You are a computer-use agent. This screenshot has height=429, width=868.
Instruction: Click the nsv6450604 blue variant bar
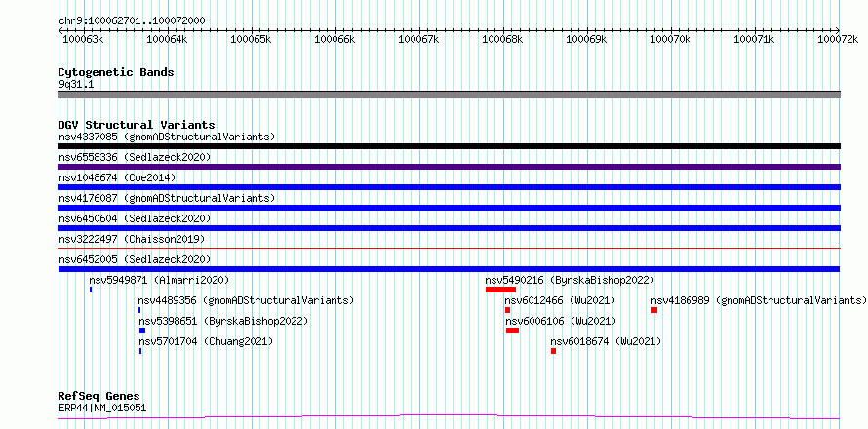coord(449,228)
